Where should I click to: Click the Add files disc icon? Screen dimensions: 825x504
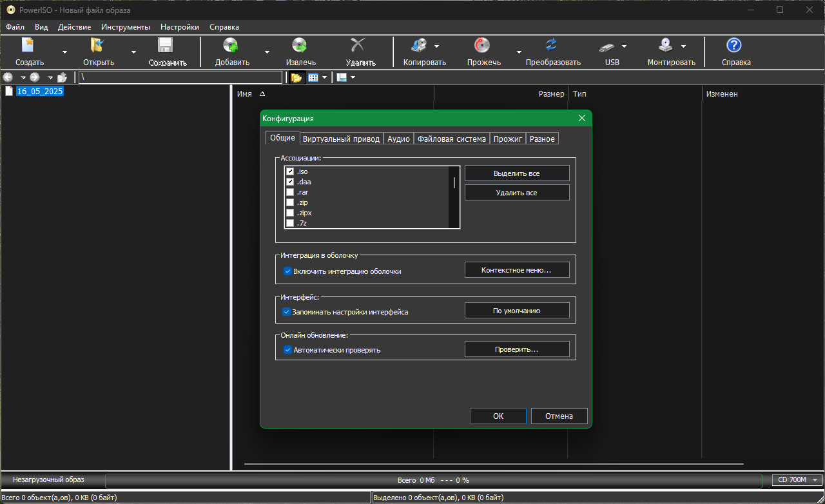231,46
